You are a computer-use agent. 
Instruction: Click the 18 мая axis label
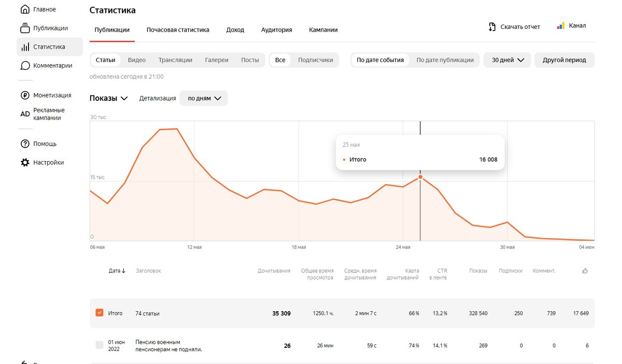pos(299,247)
